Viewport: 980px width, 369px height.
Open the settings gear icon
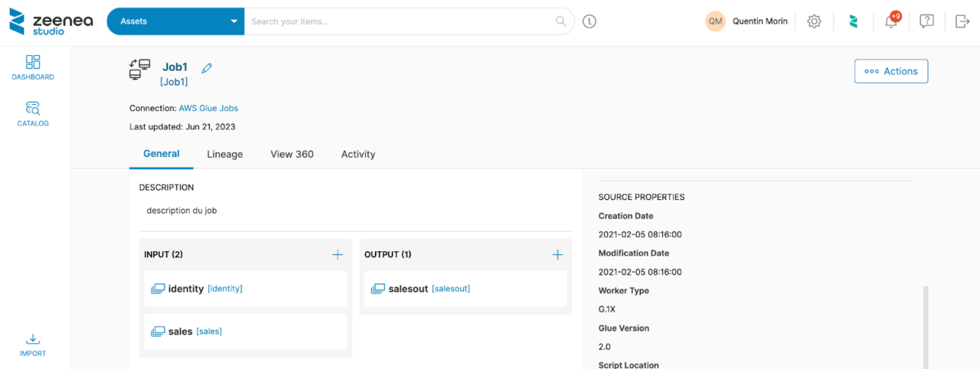814,21
